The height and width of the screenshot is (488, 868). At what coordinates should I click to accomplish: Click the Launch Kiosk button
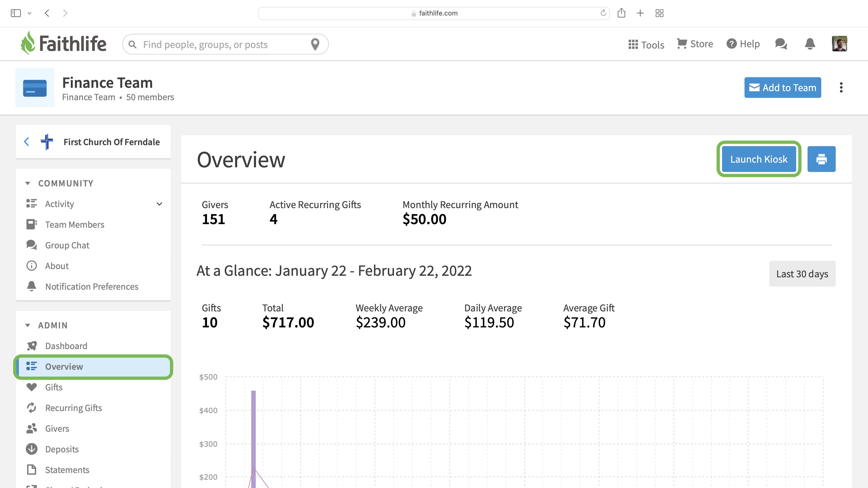(x=759, y=159)
